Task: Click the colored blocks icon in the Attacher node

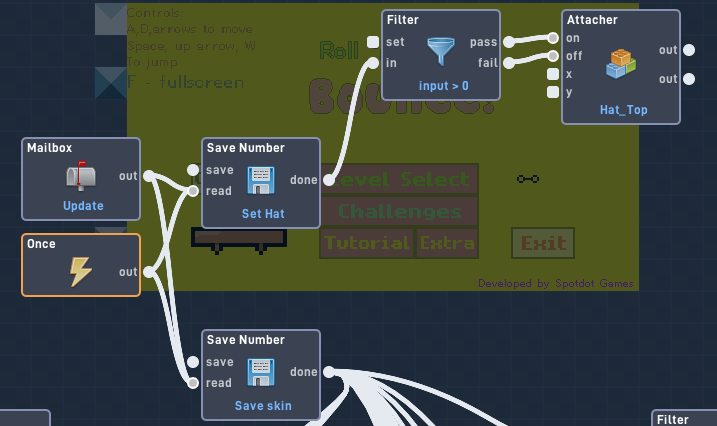Action: (x=621, y=64)
